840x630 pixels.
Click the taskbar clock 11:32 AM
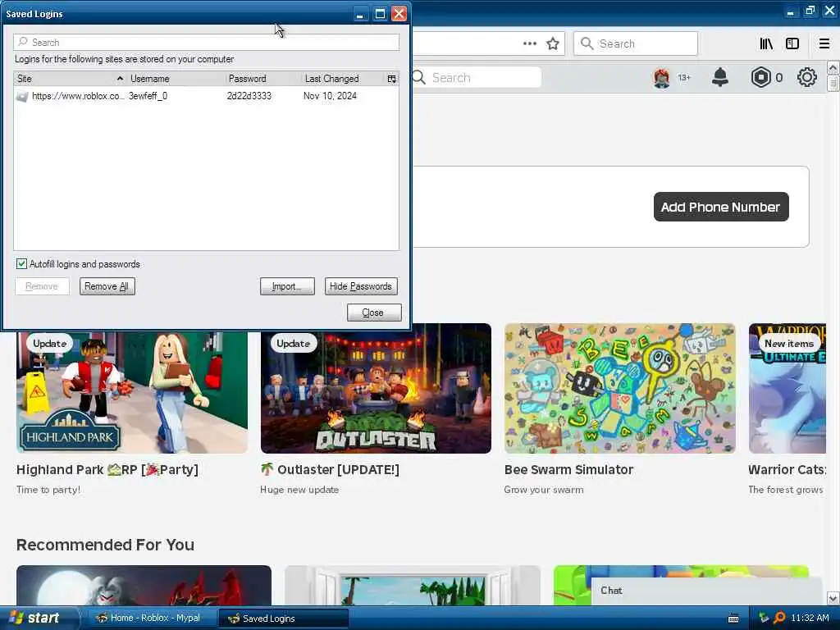click(810, 619)
